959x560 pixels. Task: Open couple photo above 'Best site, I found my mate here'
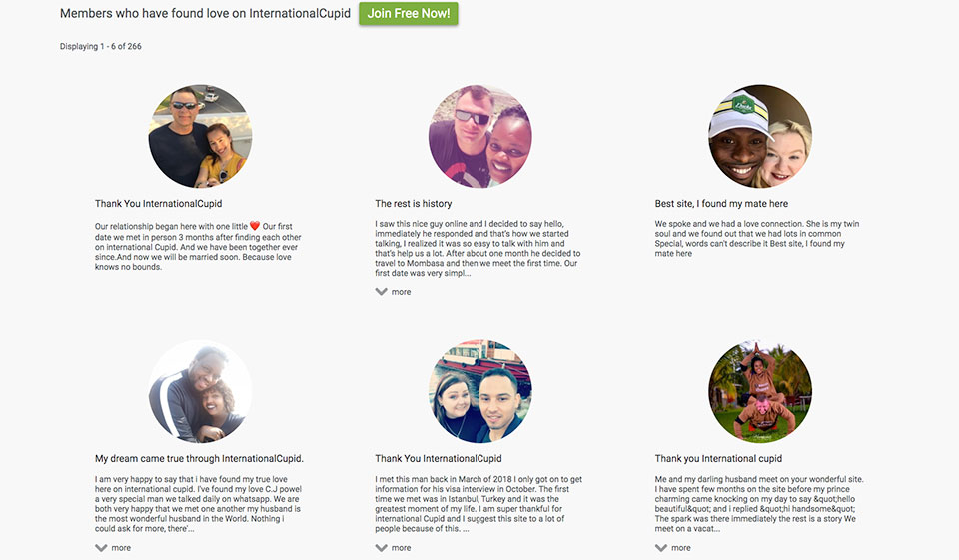pos(759,137)
